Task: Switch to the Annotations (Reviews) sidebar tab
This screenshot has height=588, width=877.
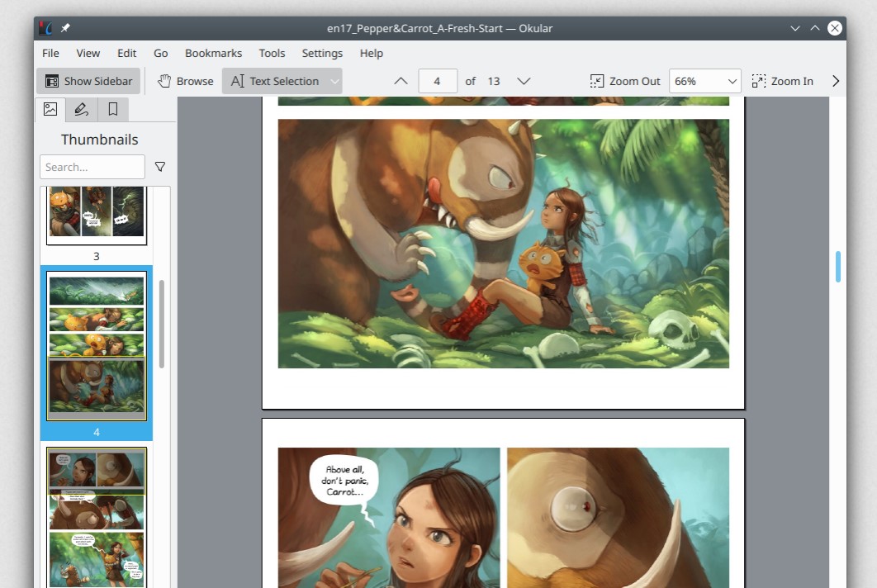Action: coord(81,109)
